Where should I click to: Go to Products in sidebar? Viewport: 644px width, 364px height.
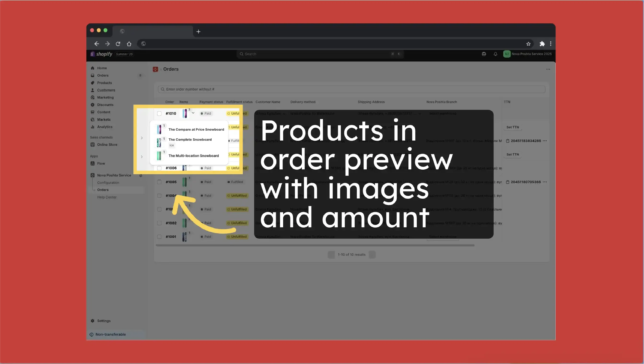click(104, 83)
